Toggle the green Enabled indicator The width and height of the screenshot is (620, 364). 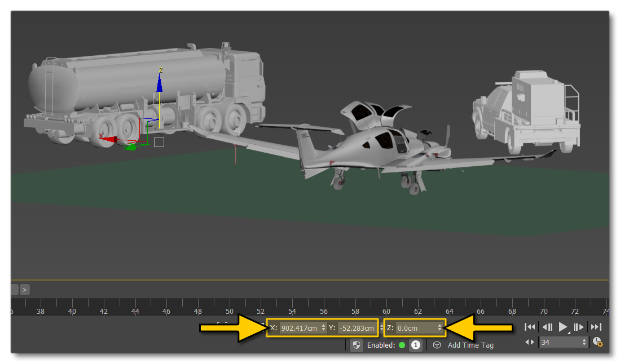tap(402, 345)
